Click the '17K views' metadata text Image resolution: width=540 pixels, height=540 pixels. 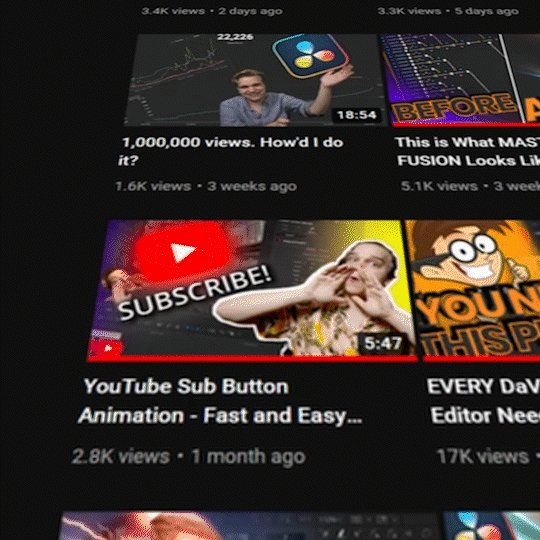pyautogui.click(x=482, y=456)
